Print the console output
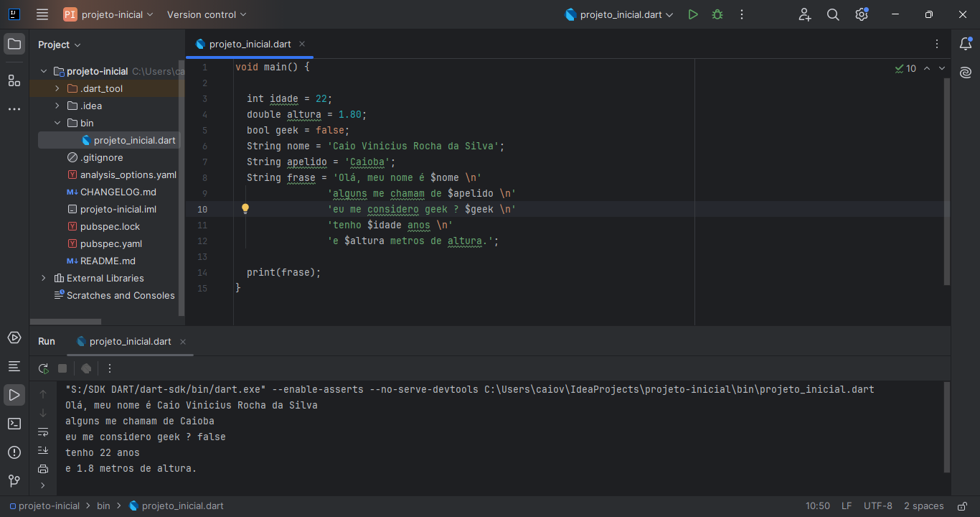 43,469
